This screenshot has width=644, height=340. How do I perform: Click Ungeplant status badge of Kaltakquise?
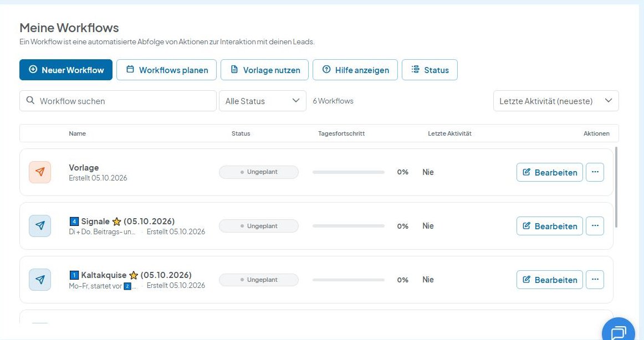(x=259, y=280)
